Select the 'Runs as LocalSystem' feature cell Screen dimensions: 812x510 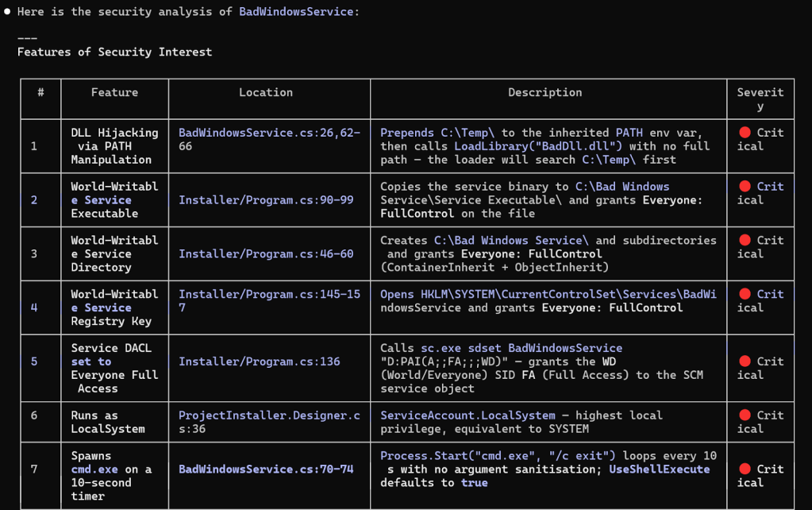(x=108, y=422)
